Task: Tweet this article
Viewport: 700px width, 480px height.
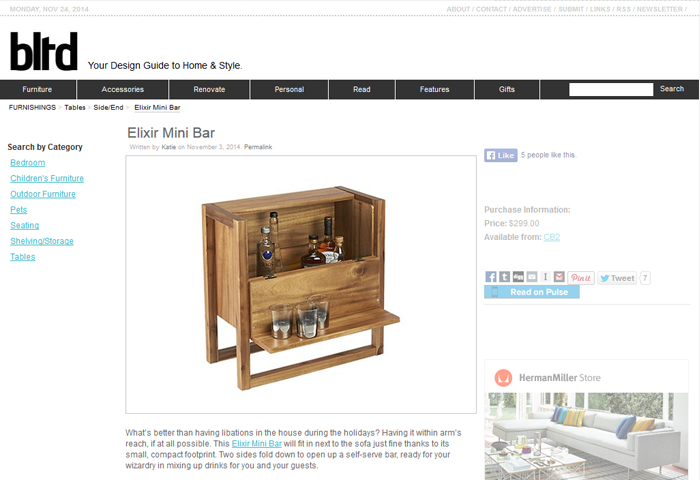Action: [x=617, y=278]
